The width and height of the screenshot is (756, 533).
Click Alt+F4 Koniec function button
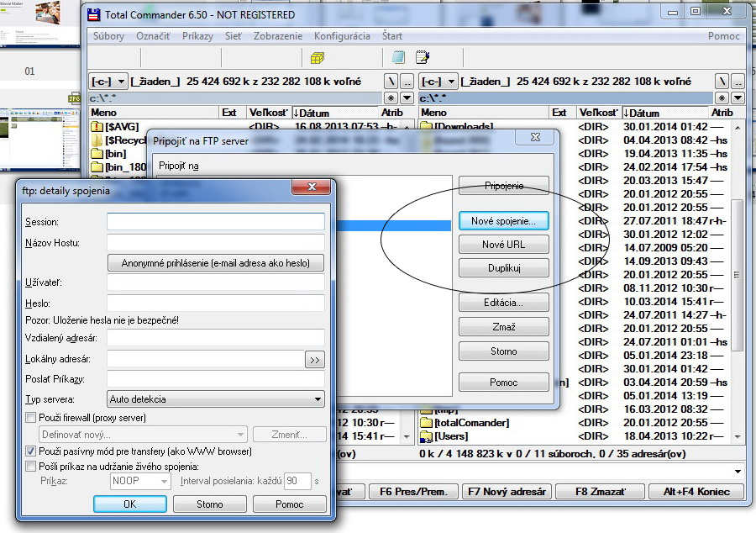(x=696, y=492)
